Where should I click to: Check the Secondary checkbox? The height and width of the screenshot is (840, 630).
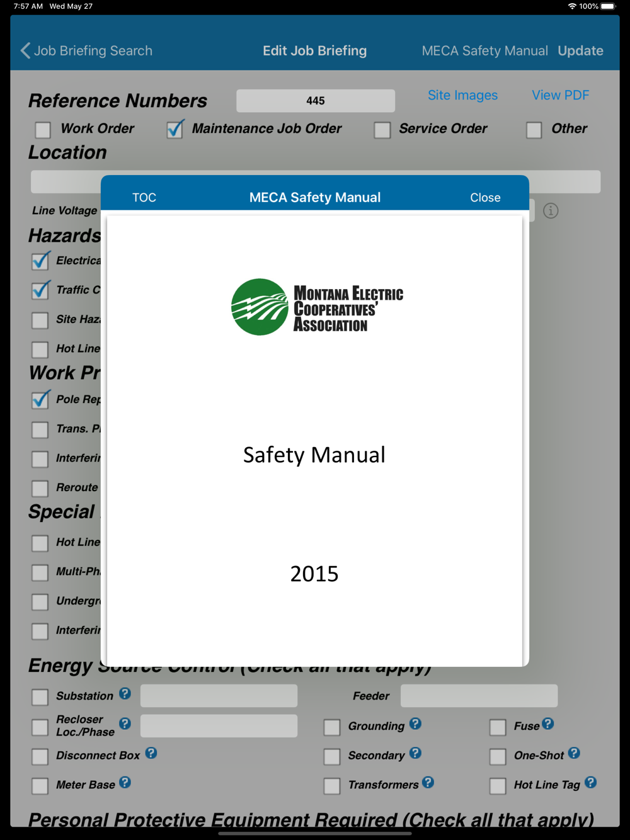pos(331,756)
